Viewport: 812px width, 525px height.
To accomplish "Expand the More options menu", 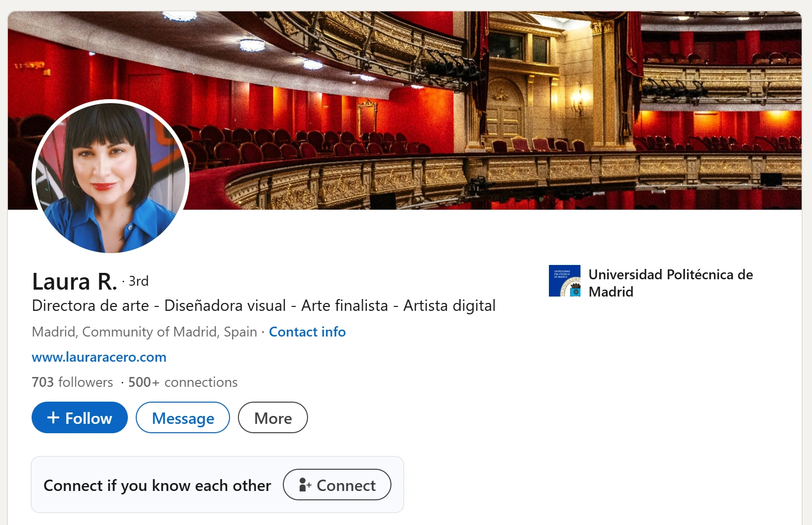I will point(272,418).
